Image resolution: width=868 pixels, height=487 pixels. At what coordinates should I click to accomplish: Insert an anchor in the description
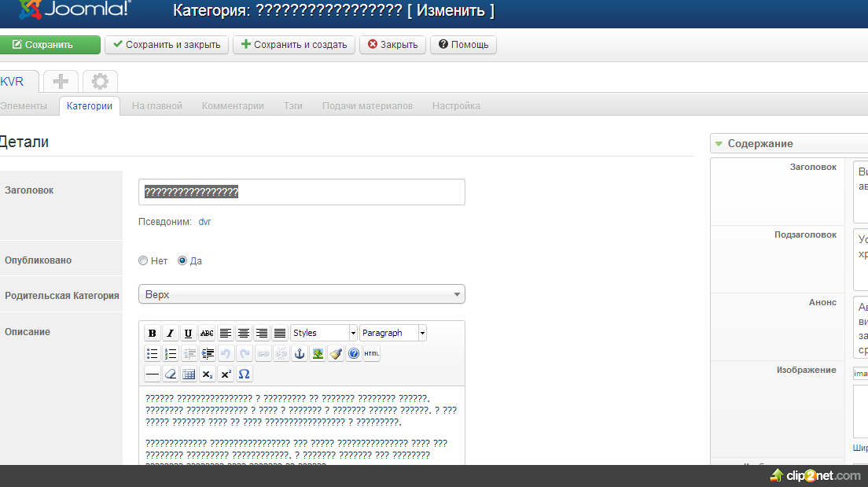pos(299,354)
